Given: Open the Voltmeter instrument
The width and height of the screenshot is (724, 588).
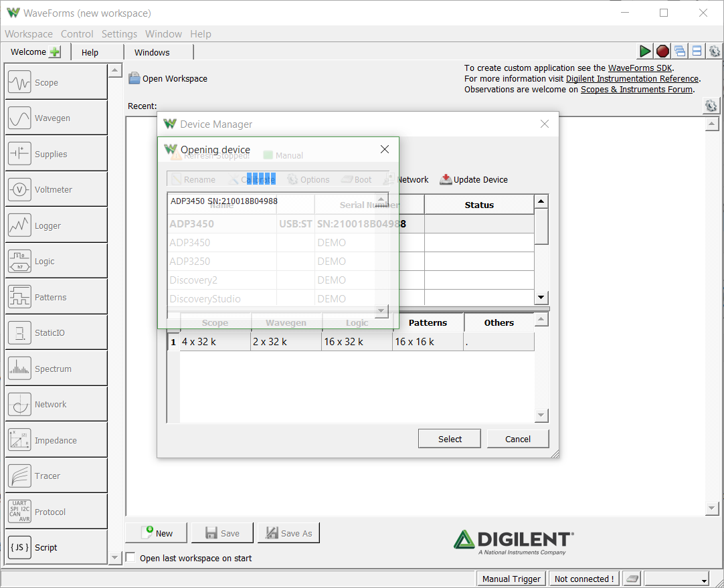Looking at the screenshot, I should (56, 189).
